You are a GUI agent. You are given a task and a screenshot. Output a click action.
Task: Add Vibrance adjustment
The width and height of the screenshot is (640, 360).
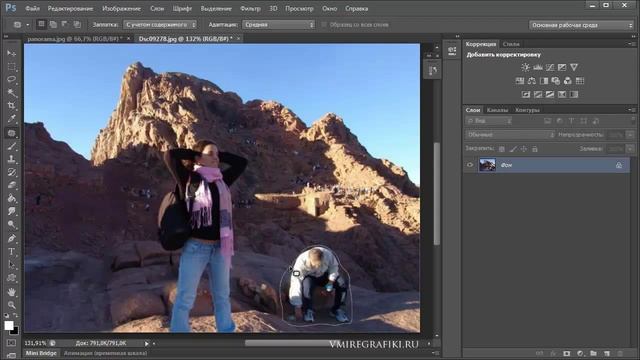click(x=574, y=67)
